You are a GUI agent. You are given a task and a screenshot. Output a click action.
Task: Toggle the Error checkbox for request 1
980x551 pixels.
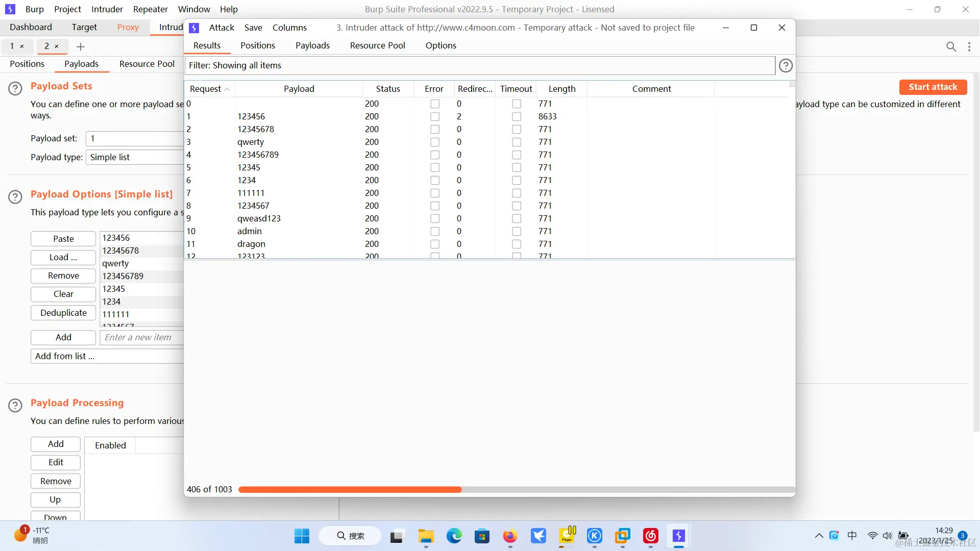point(434,116)
